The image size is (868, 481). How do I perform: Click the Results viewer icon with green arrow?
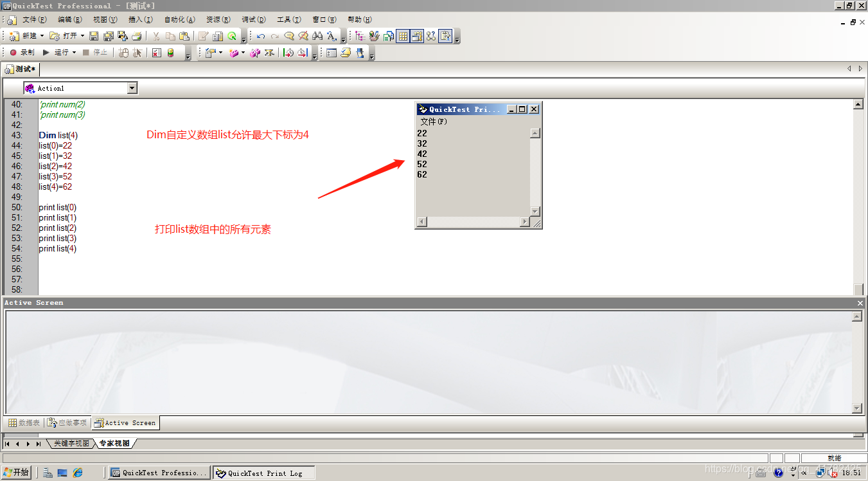point(232,36)
